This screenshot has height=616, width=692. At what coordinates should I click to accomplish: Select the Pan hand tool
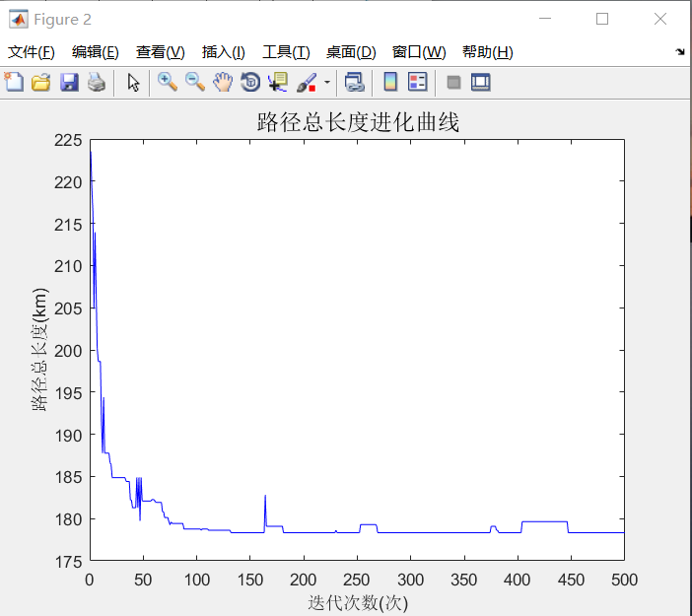[x=223, y=82]
